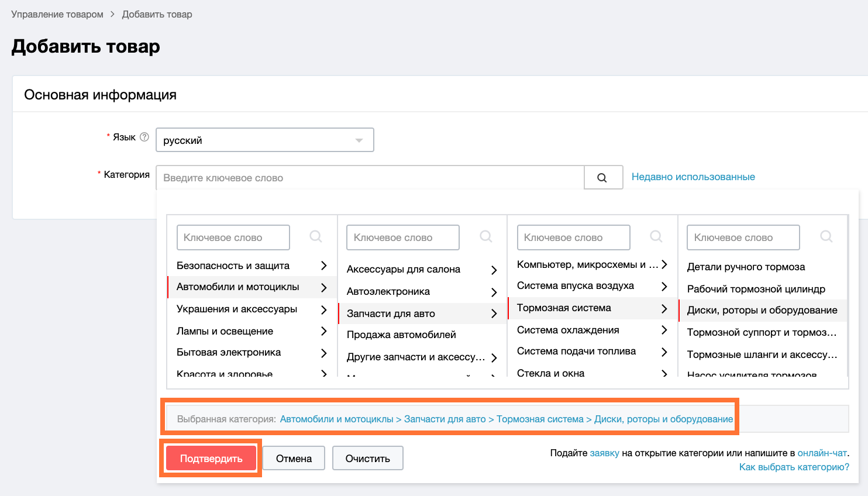The width and height of the screenshot is (868, 496).
Task: Open the русский language dropdown
Action: click(x=264, y=140)
